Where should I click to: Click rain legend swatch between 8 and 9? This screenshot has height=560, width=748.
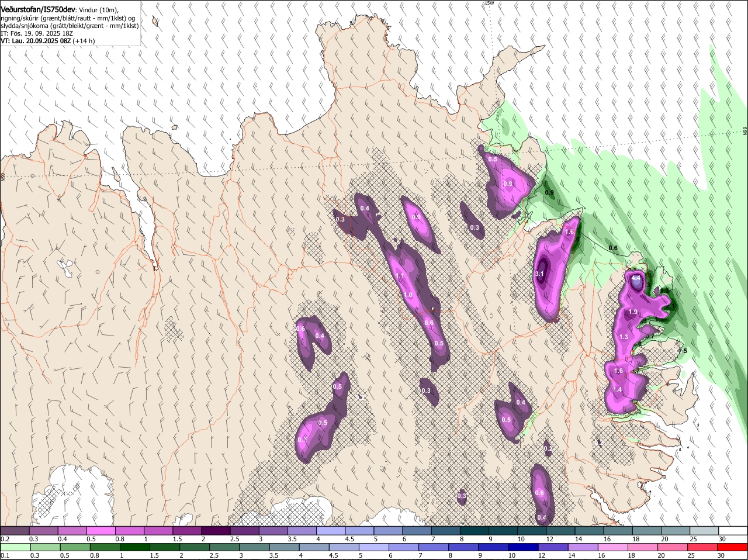[464, 547]
